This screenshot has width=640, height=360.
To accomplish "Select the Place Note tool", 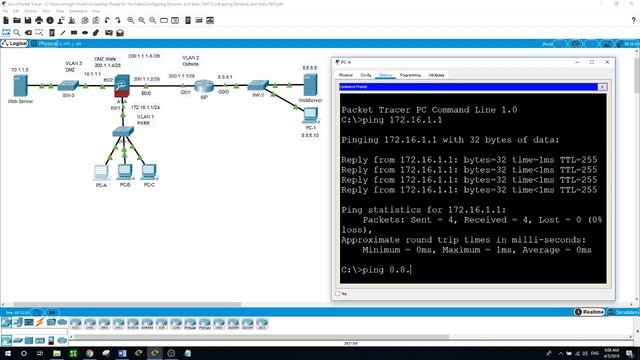I will tap(52, 32).
